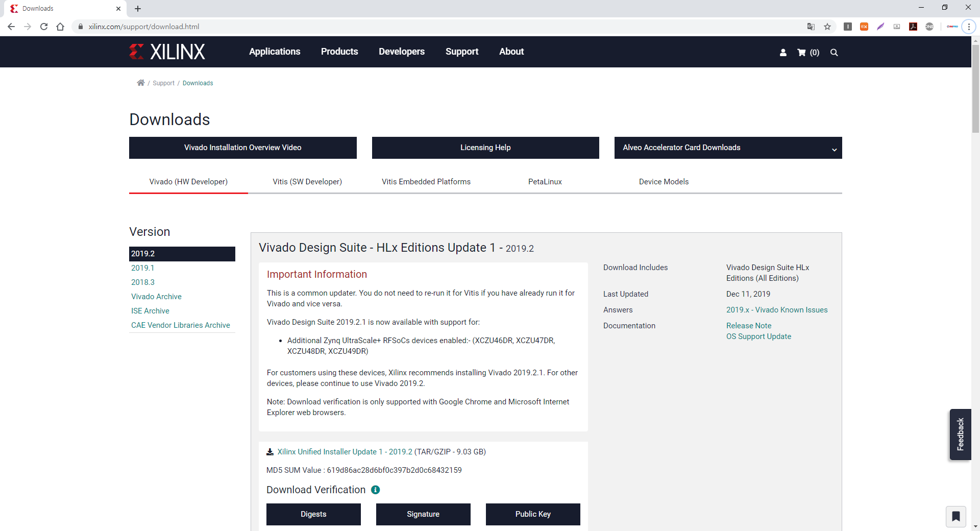
Task: Open 2019.x - Vivado Known Issues link
Action: [777, 310]
